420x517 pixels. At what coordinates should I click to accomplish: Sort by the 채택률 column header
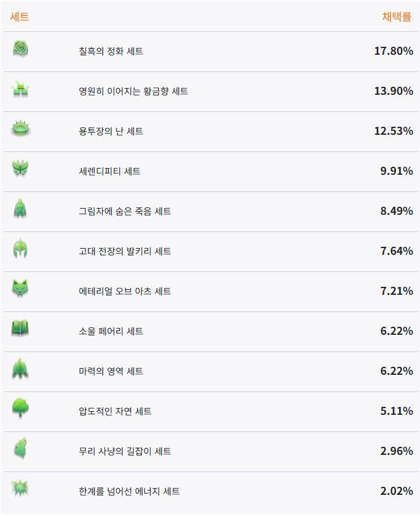(x=397, y=17)
